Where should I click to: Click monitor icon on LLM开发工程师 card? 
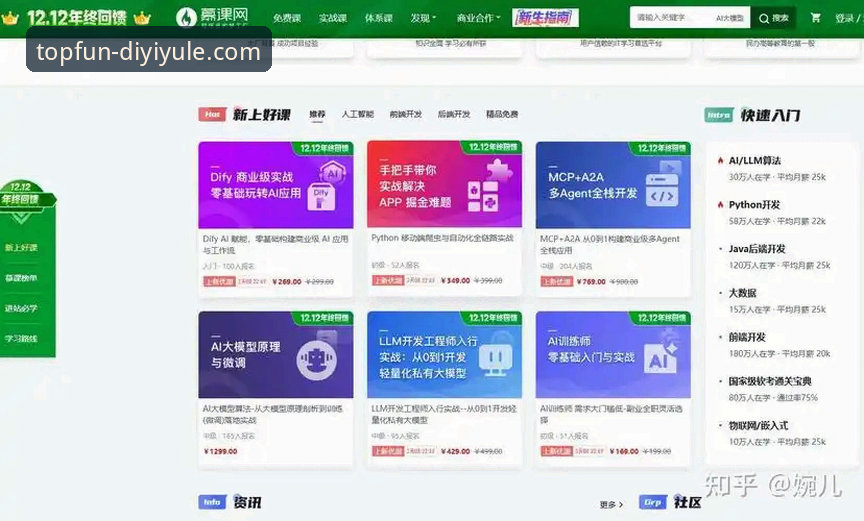coord(495,358)
